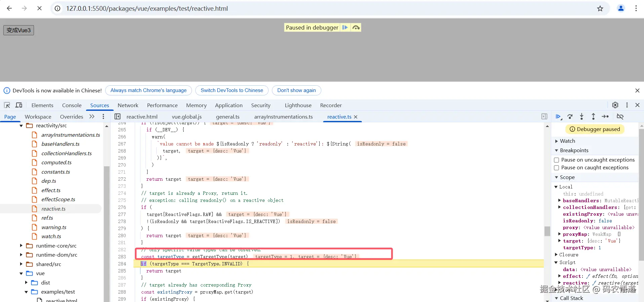Switch to the arrayInstrumentations.ts editor tab
644x302 pixels.
(283, 117)
